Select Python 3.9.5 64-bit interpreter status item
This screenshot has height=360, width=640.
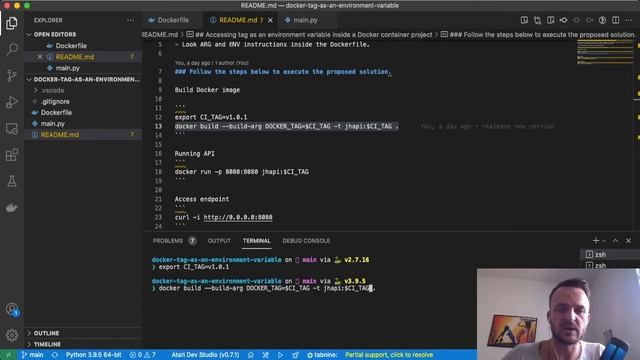click(x=93, y=355)
